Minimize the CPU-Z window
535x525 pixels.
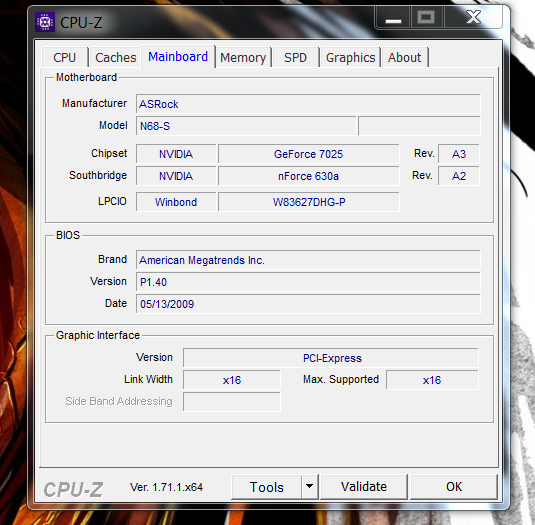[393, 18]
